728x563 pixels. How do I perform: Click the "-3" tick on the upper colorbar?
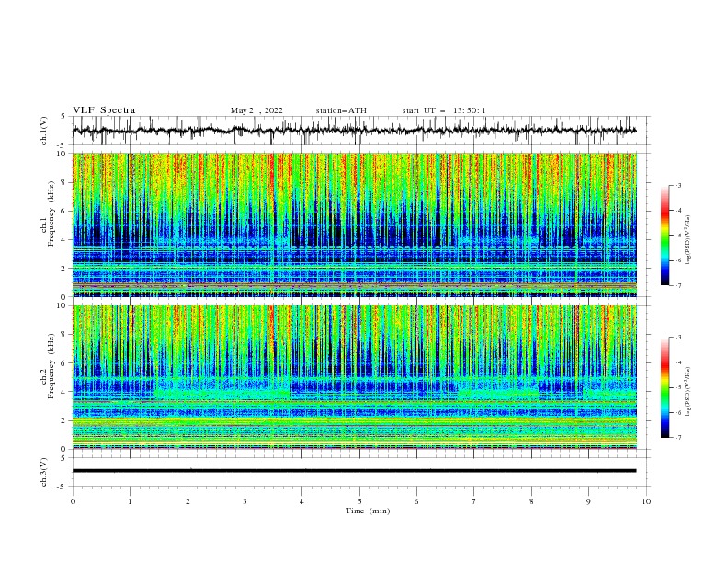click(x=678, y=185)
